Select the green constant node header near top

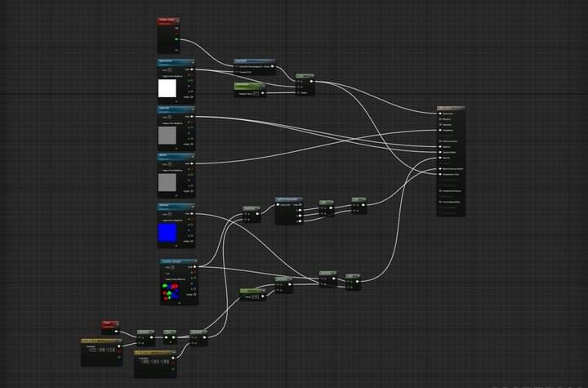point(250,85)
